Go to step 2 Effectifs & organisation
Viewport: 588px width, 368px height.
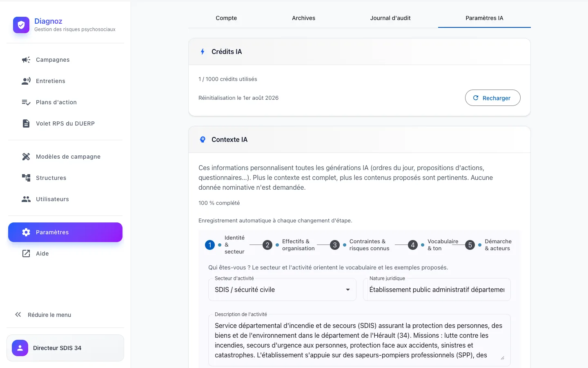(289, 245)
